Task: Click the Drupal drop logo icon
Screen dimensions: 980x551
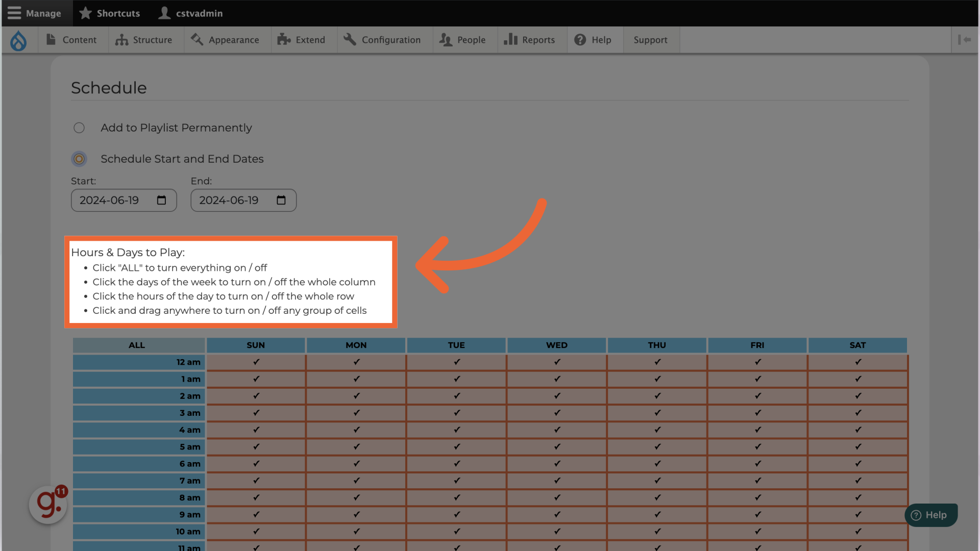Action: tap(18, 40)
